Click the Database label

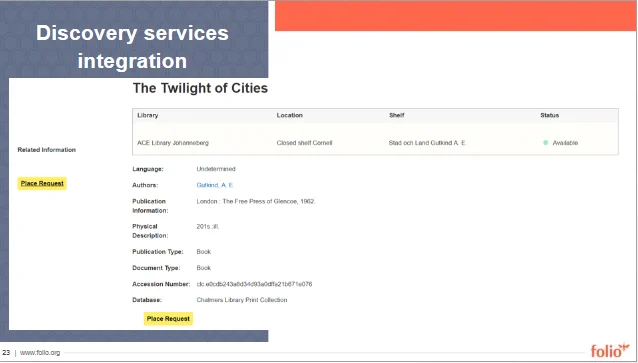[x=147, y=300]
